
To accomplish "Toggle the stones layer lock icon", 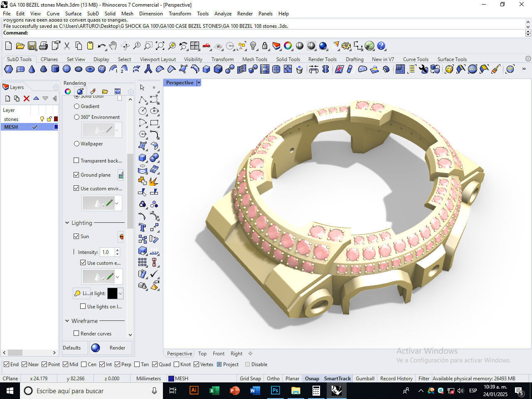I will 49,119.
